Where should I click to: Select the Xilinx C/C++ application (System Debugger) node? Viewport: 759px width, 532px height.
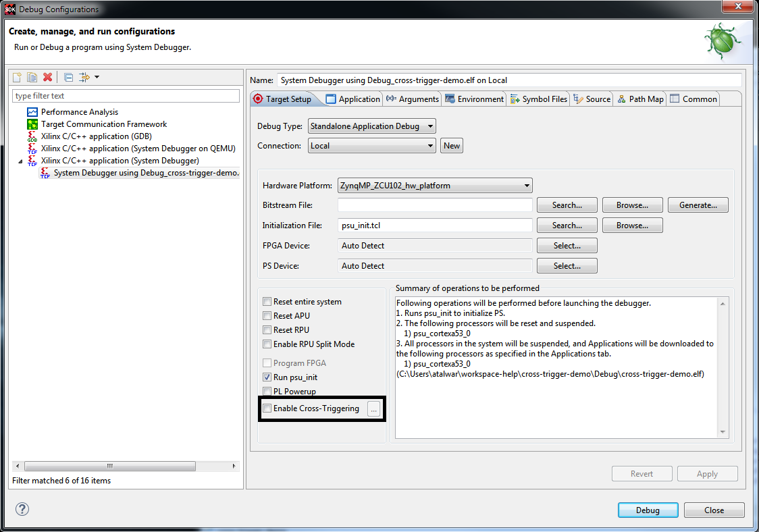pos(120,160)
